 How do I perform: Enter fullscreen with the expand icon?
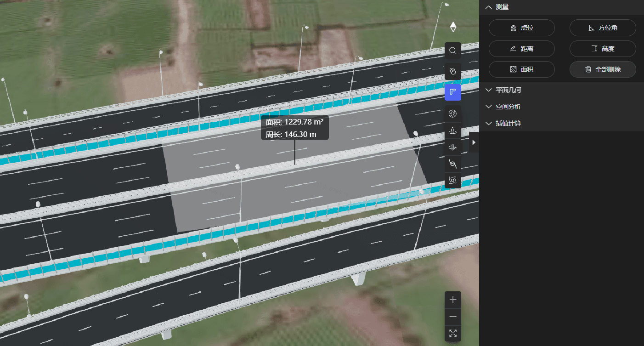(x=453, y=333)
